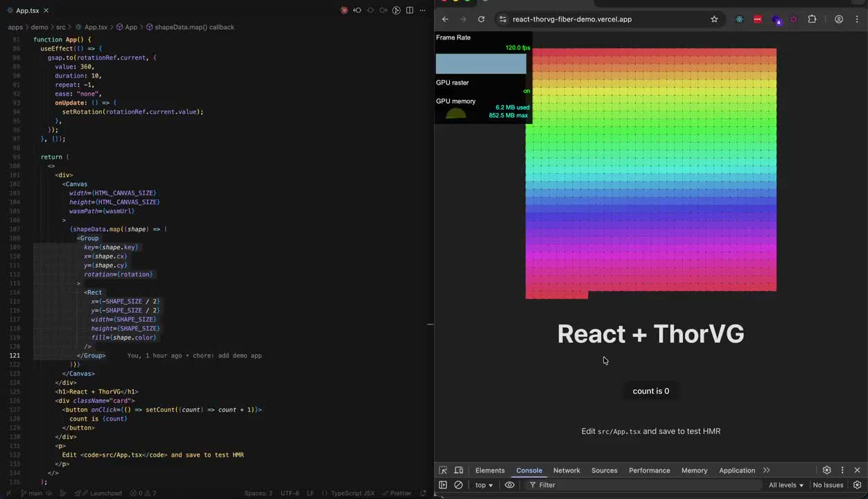The width and height of the screenshot is (868, 499).
Task: Open React Developer Tools extension icon
Action: tap(739, 19)
